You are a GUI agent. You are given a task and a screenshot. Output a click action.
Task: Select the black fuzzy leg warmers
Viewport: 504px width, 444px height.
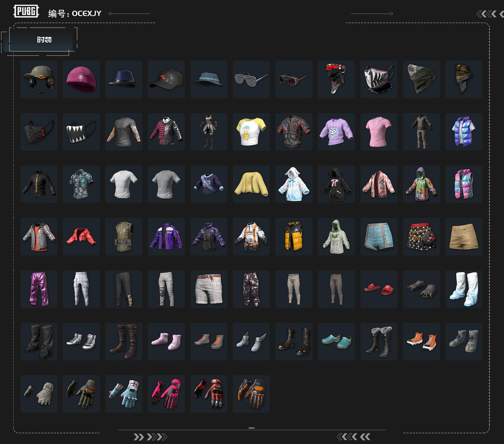39,342
